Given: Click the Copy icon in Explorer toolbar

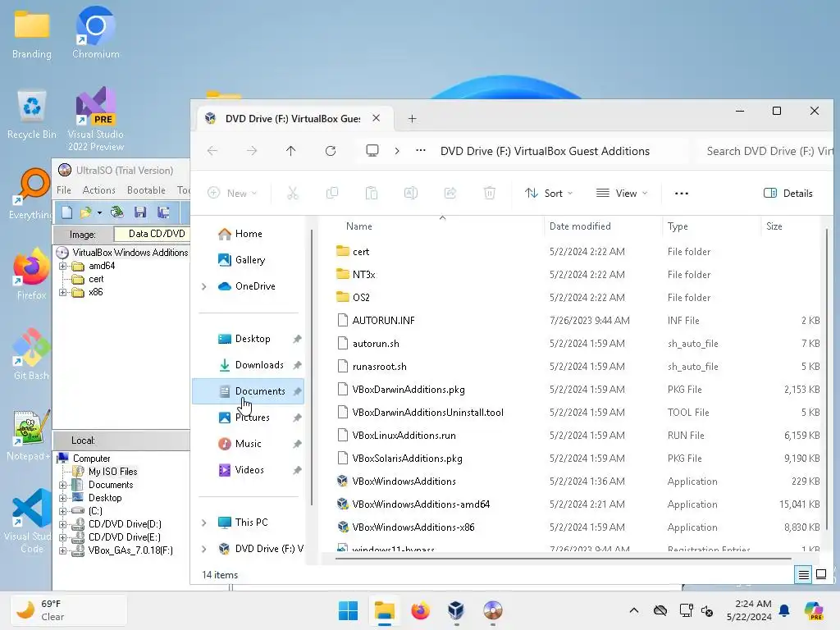Looking at the screenshot, I should click(332, 193).
